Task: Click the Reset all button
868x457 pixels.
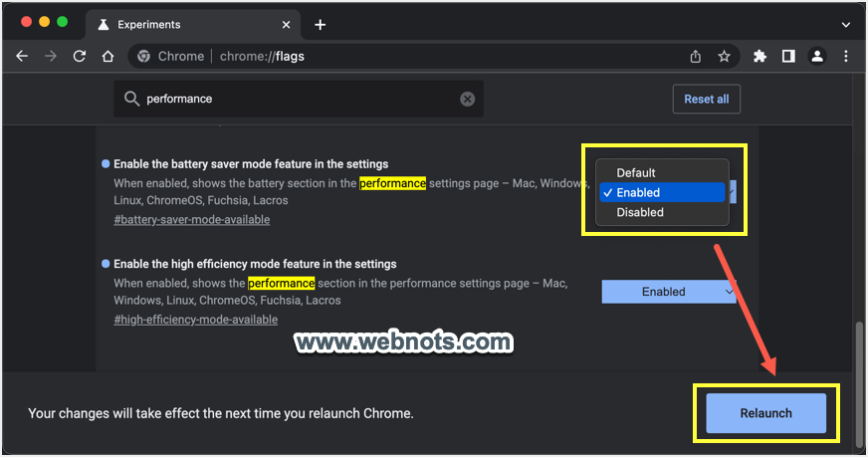Action: 706,99
